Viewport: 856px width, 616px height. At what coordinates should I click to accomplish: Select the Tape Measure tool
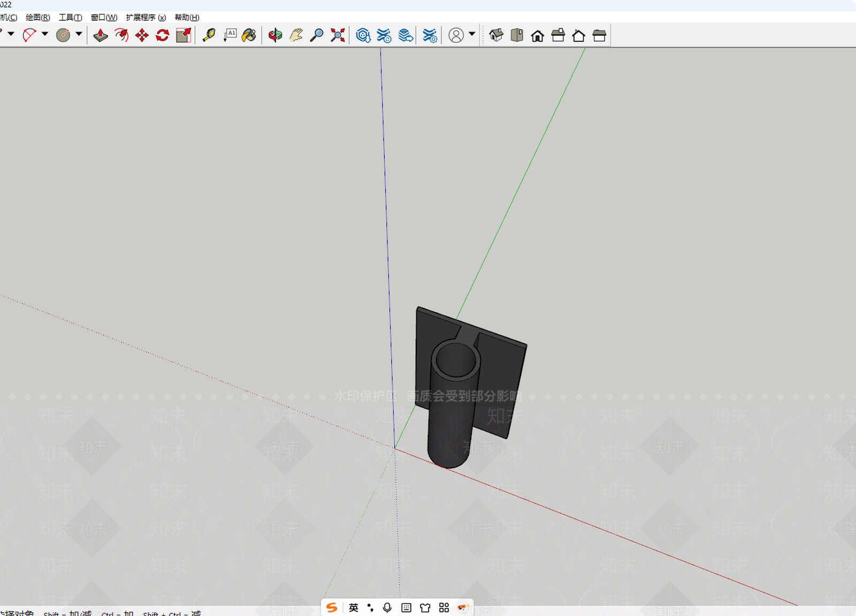tap(209, 35)
